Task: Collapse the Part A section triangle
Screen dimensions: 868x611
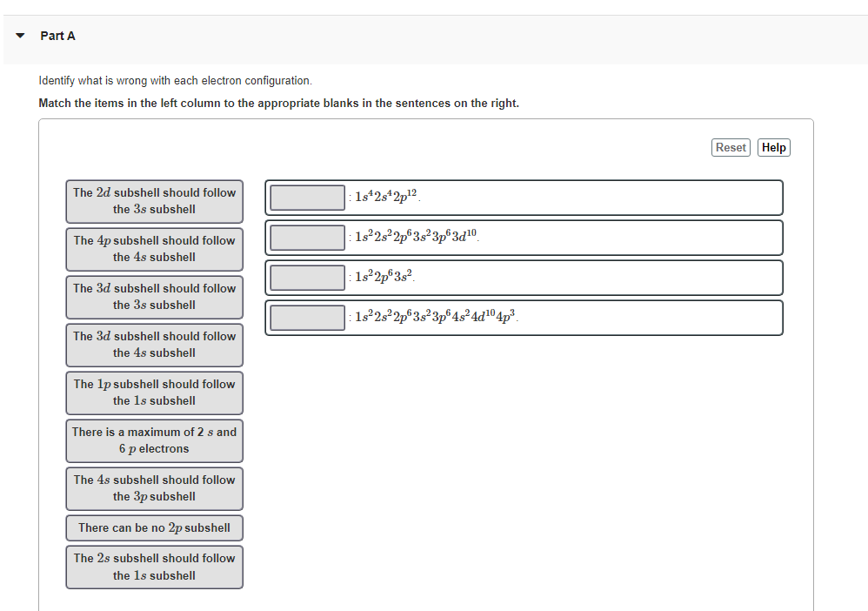Action: [x=19, y=36]
